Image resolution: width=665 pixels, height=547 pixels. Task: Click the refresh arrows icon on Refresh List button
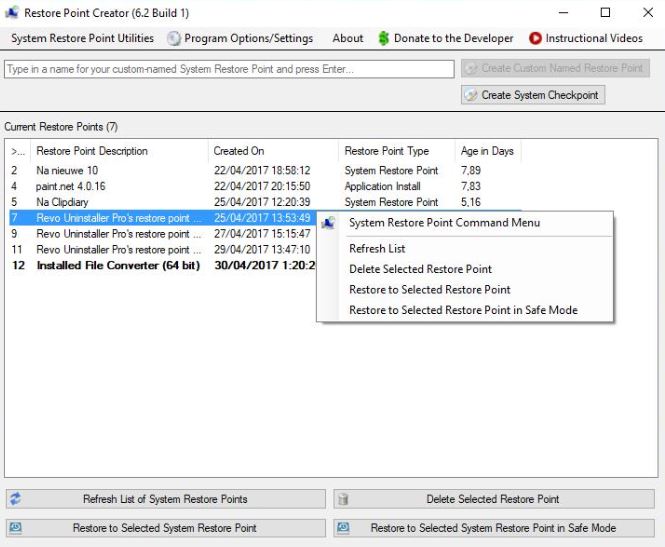coord(15,498)
